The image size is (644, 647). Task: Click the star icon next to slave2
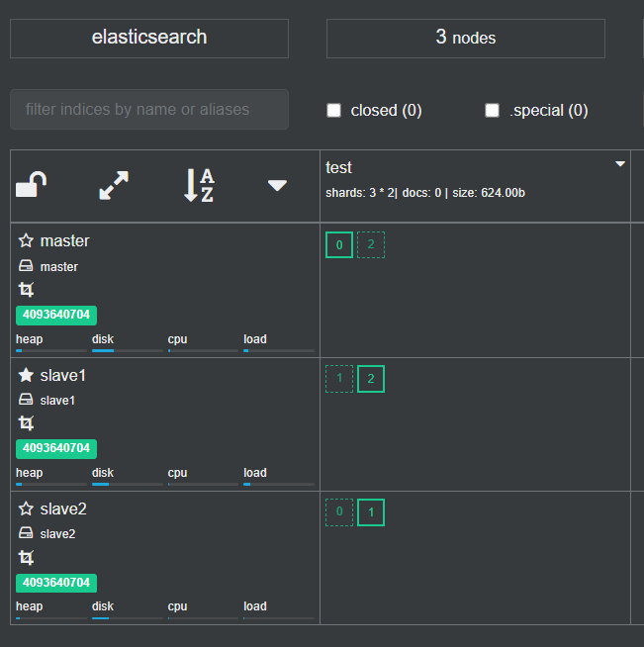click(26, 509)
